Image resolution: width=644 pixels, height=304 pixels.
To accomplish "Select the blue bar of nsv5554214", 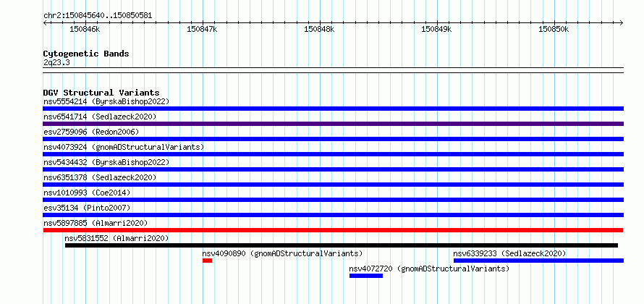I will pyautogui.click(x=333, y=109).
